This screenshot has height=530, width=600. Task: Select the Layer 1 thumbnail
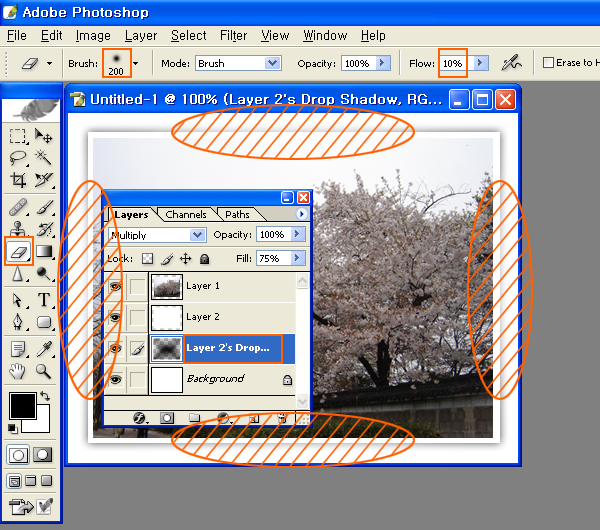(166, 286)
